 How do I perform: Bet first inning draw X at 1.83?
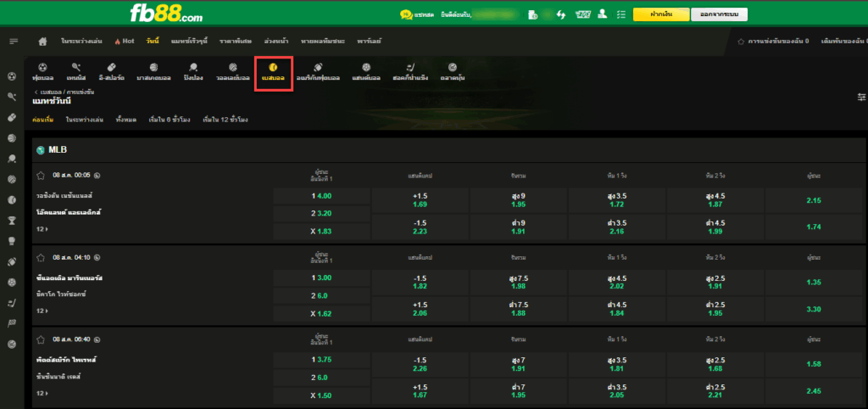tap(321, 231)
